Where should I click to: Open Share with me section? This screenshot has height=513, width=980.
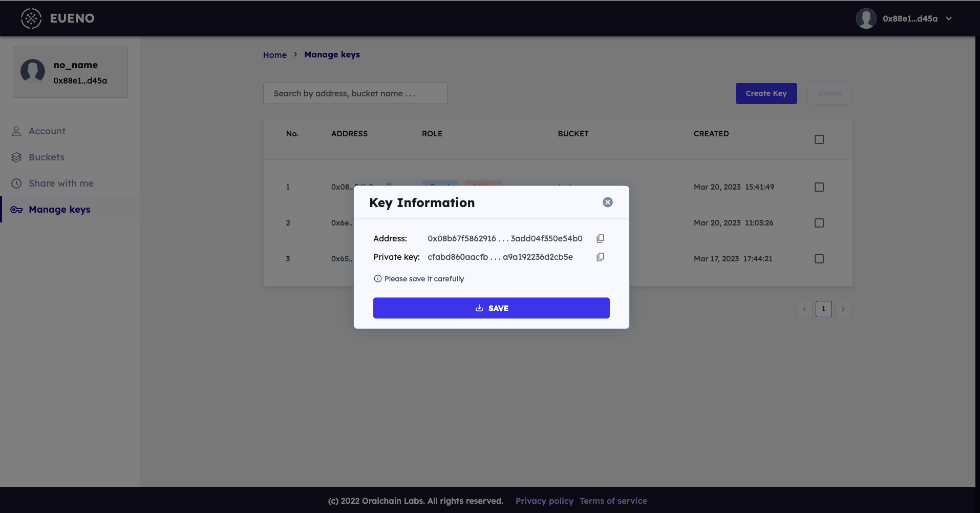(x=61, y=183)
